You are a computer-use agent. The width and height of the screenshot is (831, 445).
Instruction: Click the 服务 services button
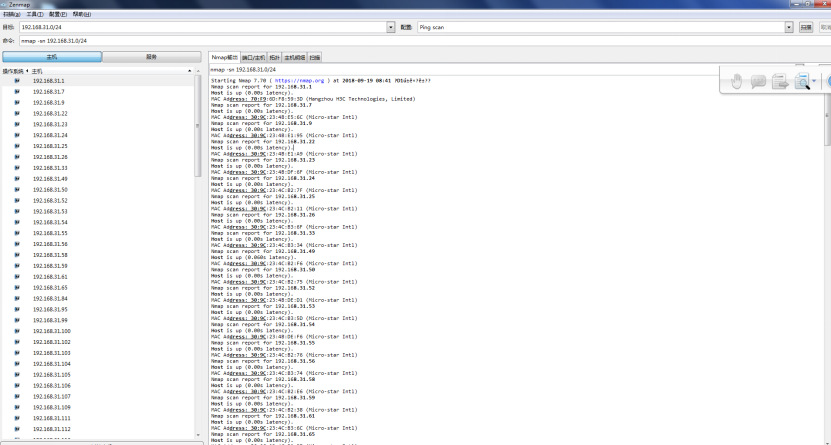click(x=152, y=57)
